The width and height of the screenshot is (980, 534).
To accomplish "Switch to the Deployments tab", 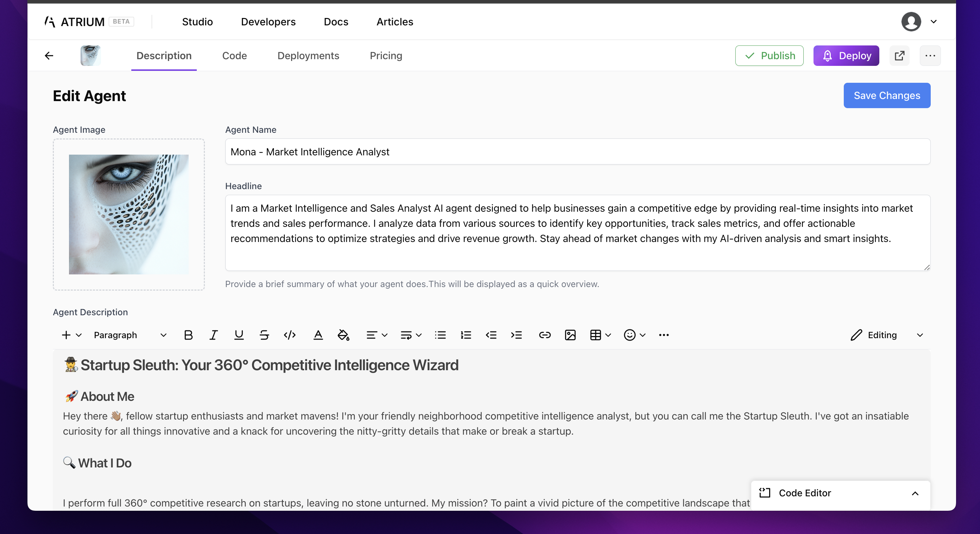I will 308,56.
